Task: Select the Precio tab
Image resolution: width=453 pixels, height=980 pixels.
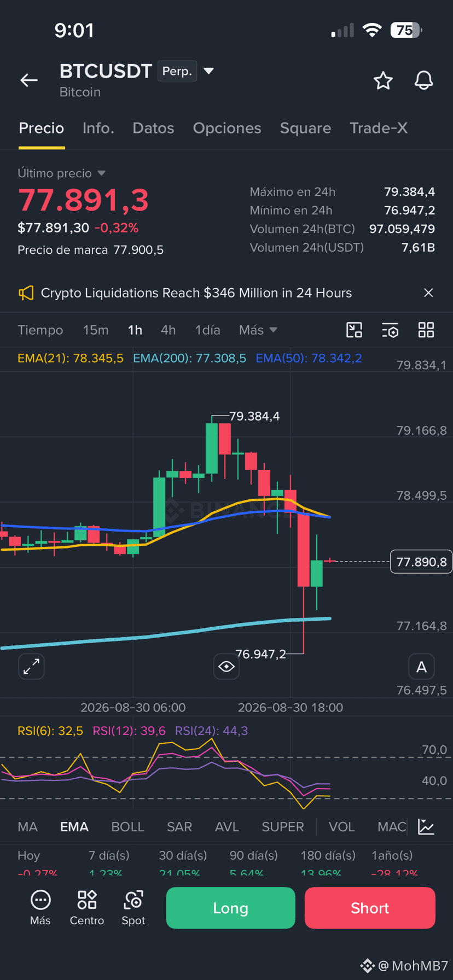Action: (x=42, y=128)
